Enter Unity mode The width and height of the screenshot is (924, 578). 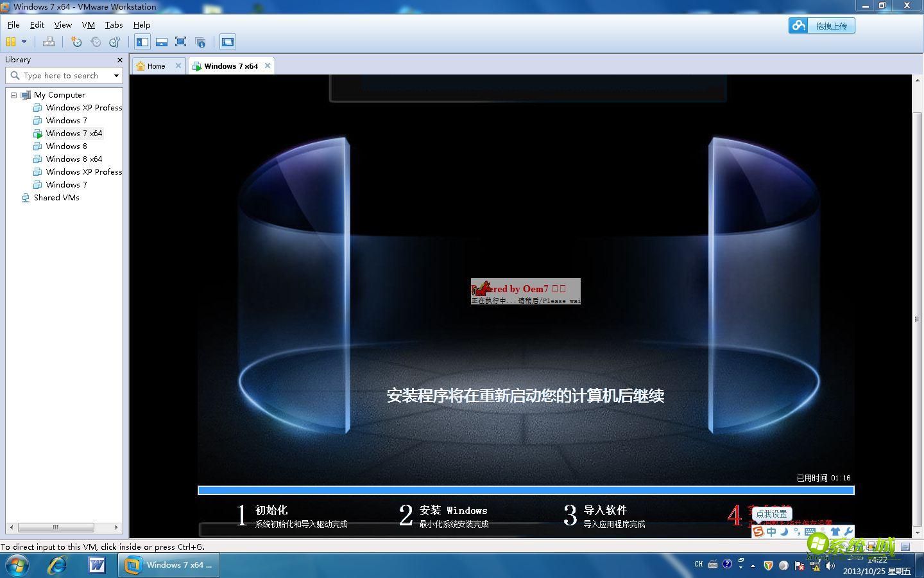point(200,42)
